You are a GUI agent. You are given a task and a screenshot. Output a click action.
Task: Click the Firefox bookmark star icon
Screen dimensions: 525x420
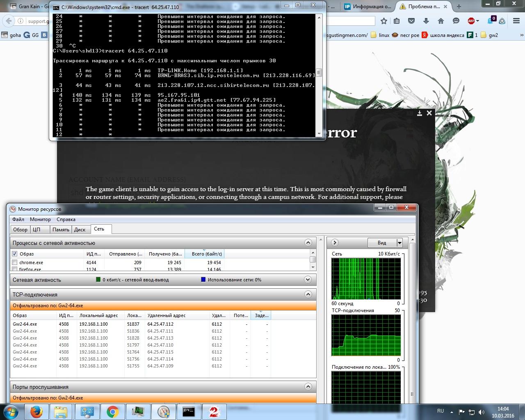tap(384, 21)
